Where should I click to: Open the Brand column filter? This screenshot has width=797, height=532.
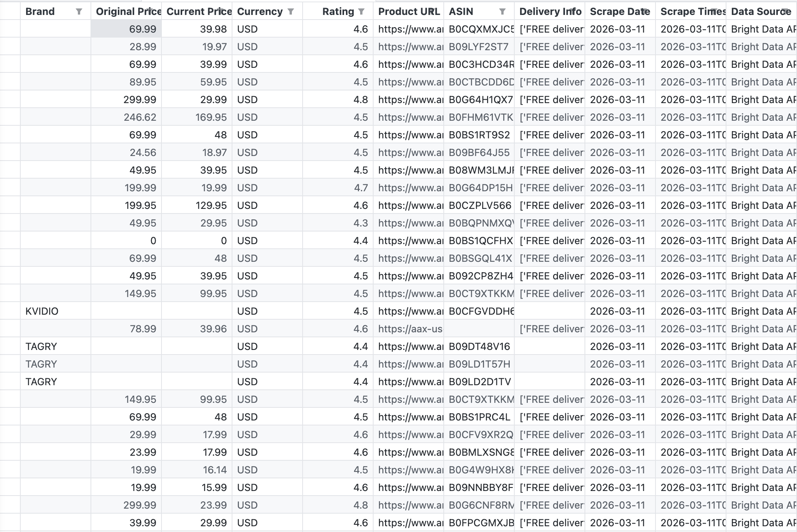click(79, 11)
